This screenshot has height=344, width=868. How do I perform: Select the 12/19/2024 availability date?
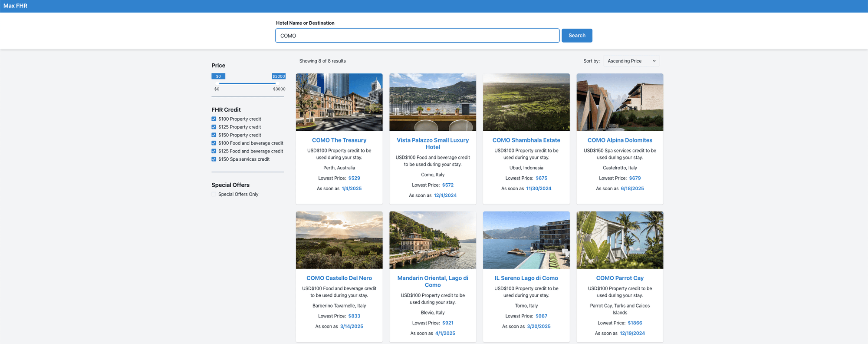click(x=632, y=334)
